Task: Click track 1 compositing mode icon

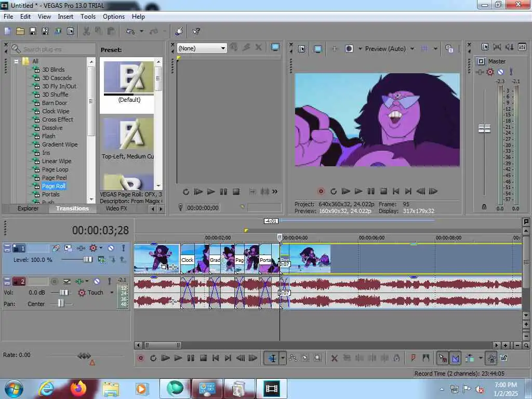Action: (x=101, y=260)
